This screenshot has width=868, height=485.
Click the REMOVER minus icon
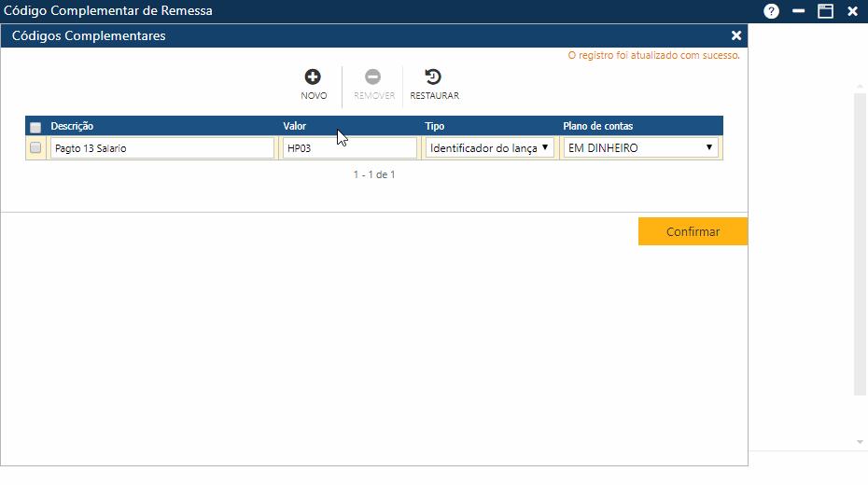click(373, 77)
